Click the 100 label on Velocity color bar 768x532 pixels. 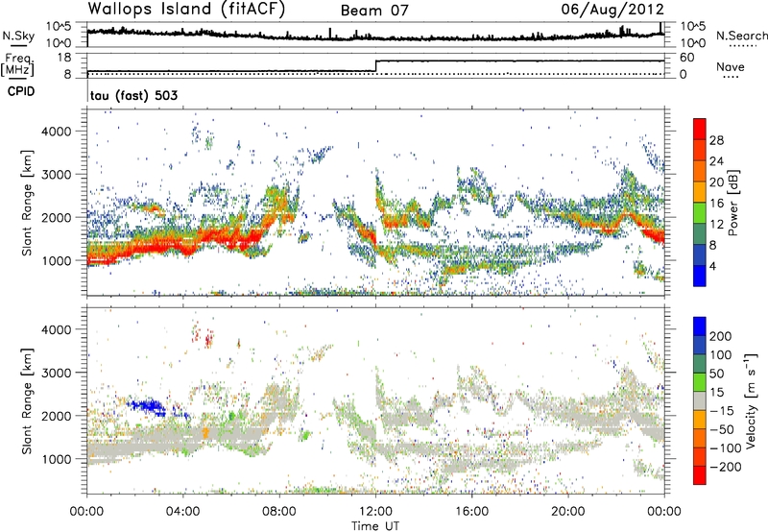tap(721, 354)
